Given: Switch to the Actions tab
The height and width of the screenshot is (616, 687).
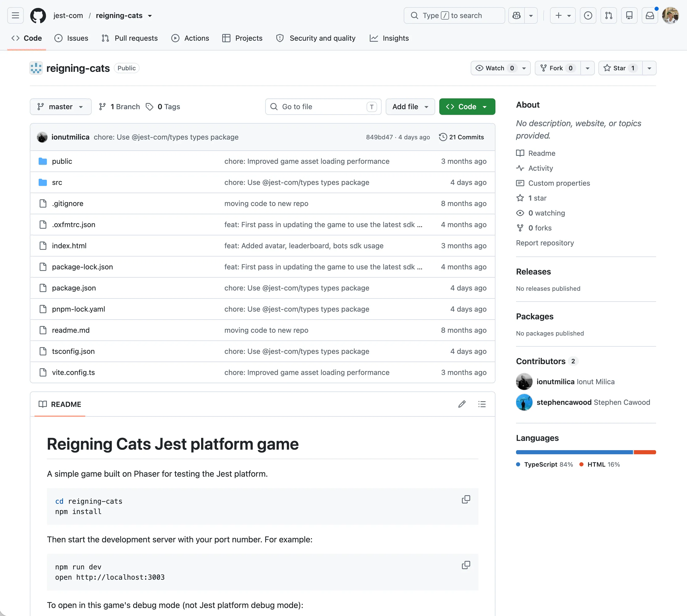Looking at the screenshot, I should point(190,38).
